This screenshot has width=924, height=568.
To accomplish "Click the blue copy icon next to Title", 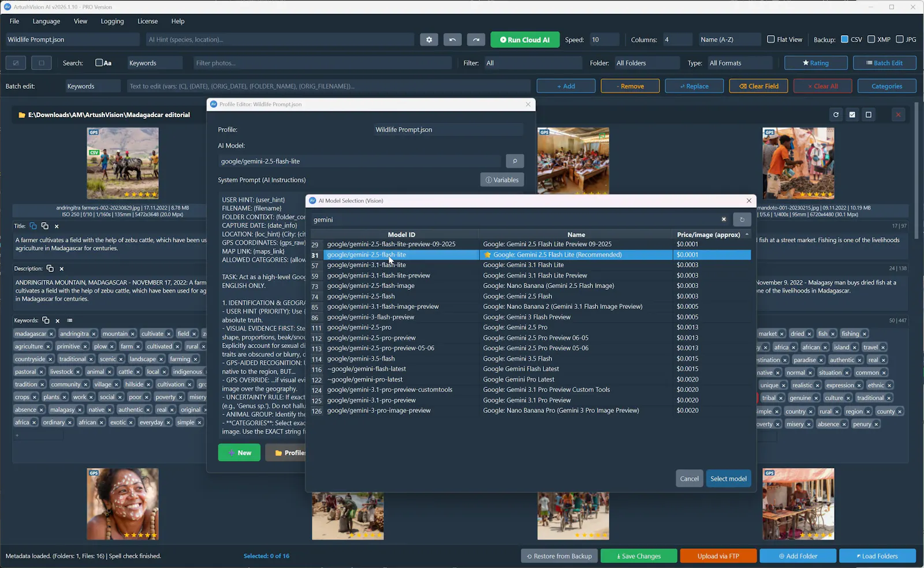I will pos(33,226).
